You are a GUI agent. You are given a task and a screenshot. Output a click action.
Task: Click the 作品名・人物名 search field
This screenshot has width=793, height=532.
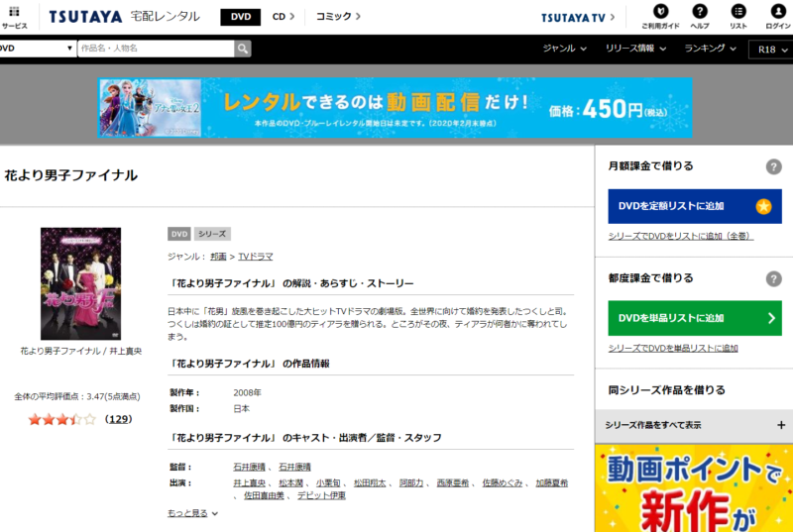coord(156,49)
